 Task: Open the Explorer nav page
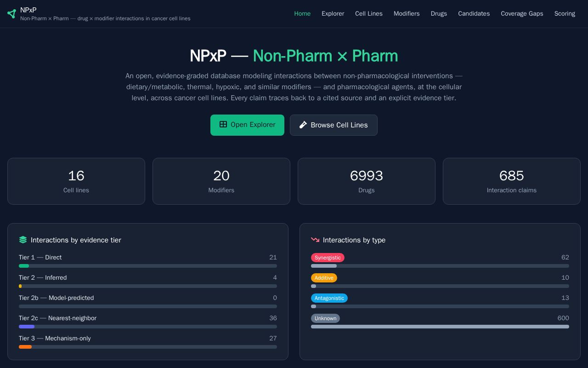point(333,14)
